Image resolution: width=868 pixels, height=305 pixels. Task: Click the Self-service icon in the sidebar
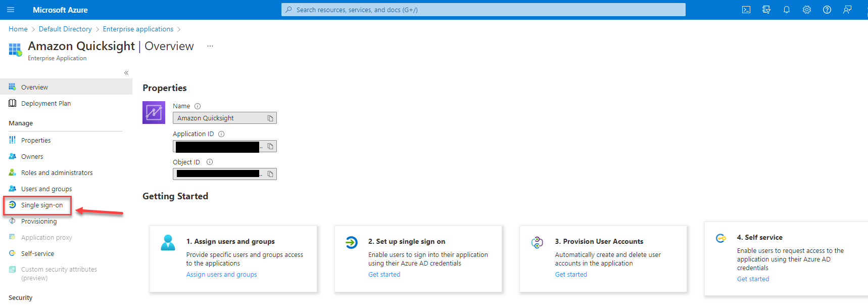pos(12,253)
